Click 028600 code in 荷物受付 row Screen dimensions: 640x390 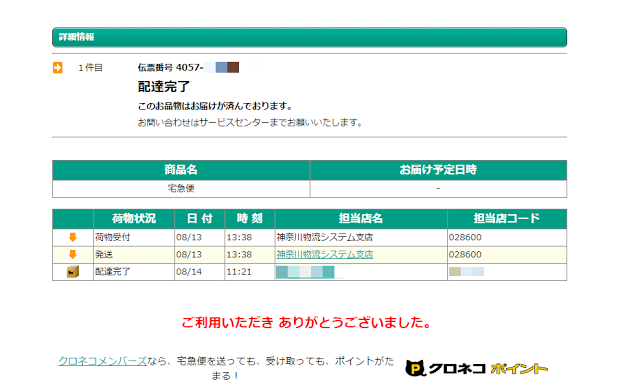click(x=465, y=237)
